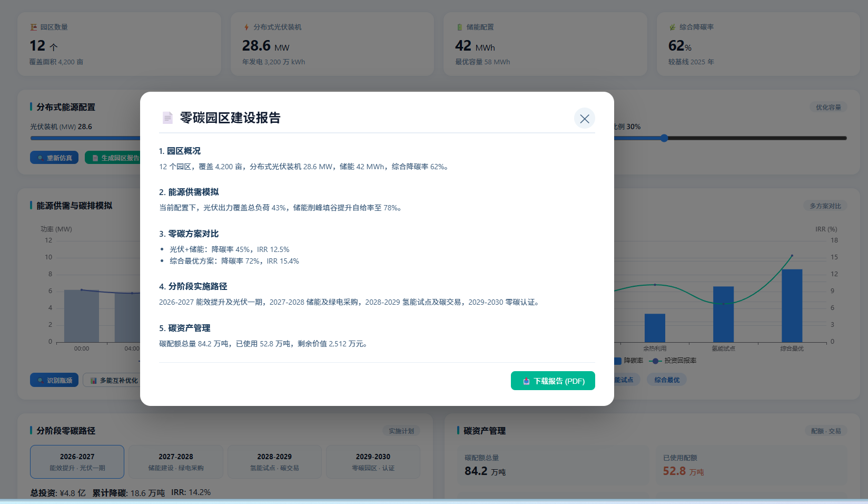868x504 pixels.
Task: Select the 2027-2028 phase tab
Action: [176, 462]
